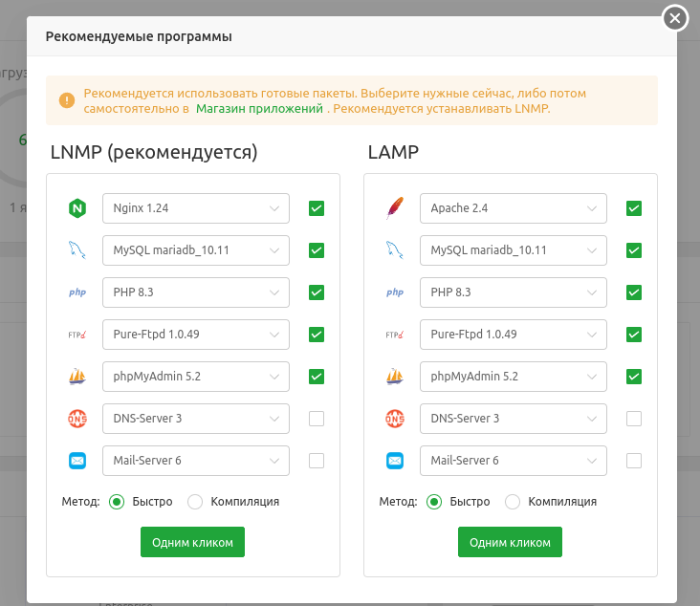Image resolution: width=700 pixels, height=606 pixels.
Task: Click the PHP logo icon under LAMP
Action: (395, 292)
